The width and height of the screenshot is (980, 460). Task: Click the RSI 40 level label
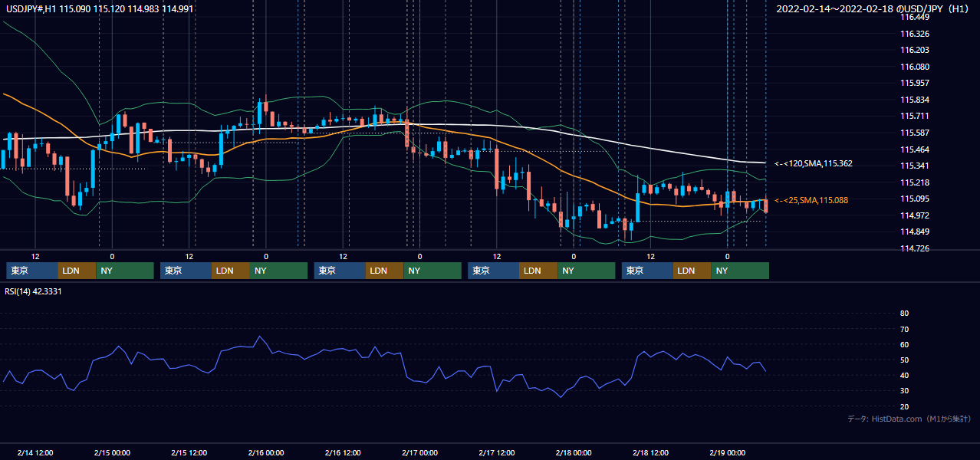904,375
